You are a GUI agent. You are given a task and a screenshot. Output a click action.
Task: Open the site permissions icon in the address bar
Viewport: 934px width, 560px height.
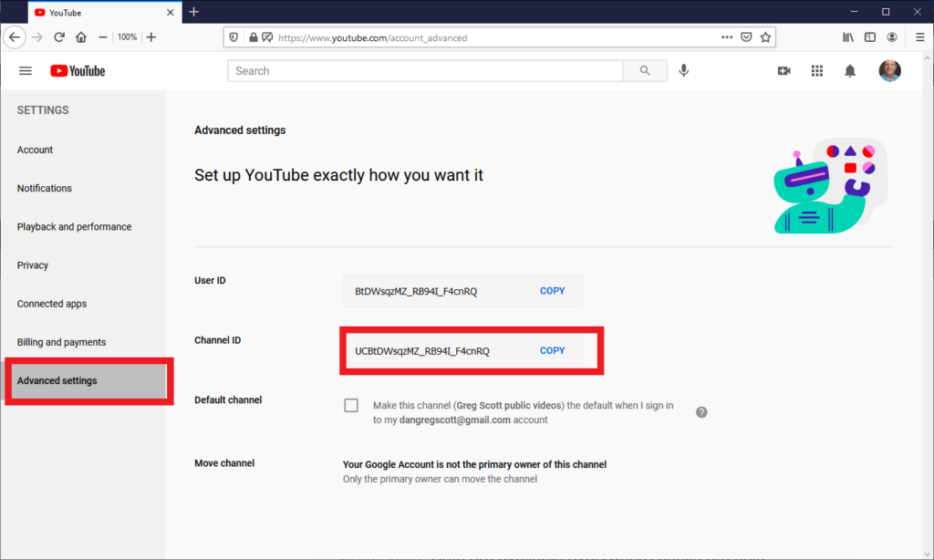pos(267,37)
